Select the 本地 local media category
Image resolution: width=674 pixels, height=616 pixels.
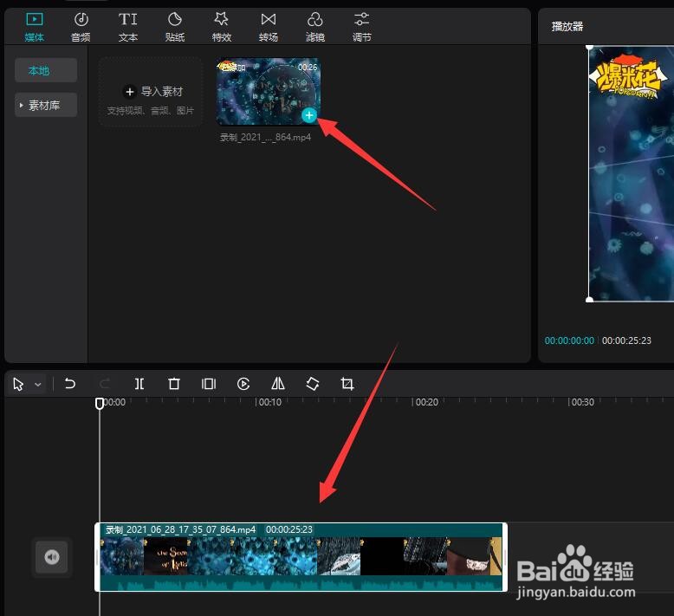click(x=46, y=70)
